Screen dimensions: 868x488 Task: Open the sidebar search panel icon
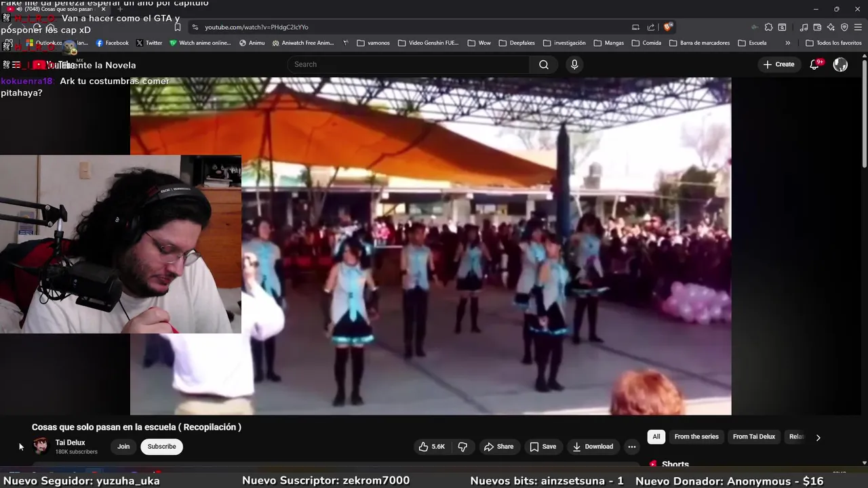[x=782, y=27]
